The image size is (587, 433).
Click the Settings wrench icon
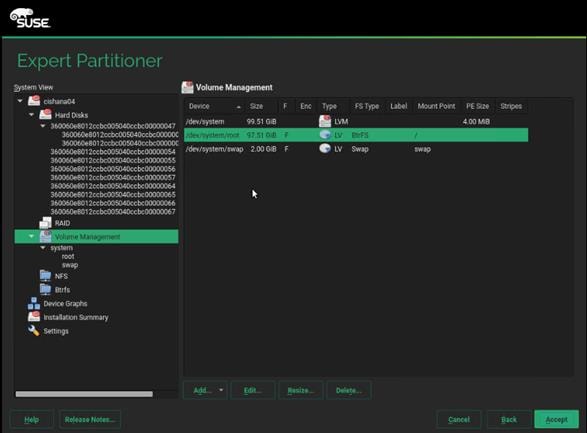(34, 330)
